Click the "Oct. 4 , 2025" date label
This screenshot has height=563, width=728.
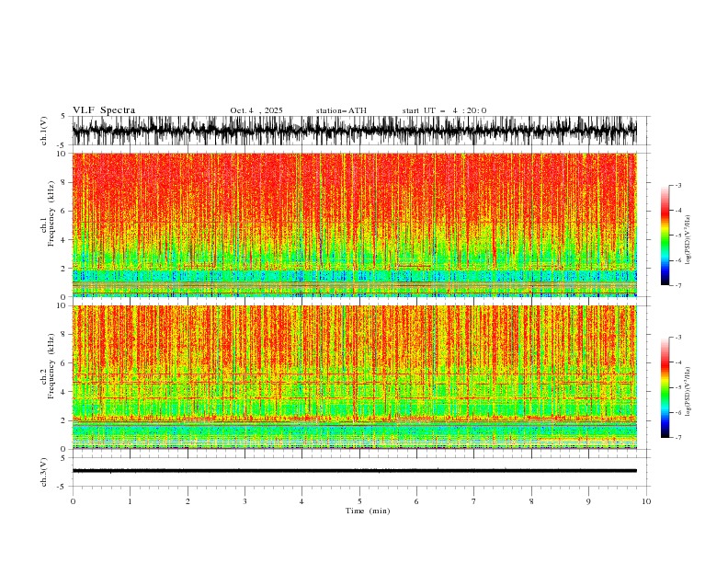256,110
